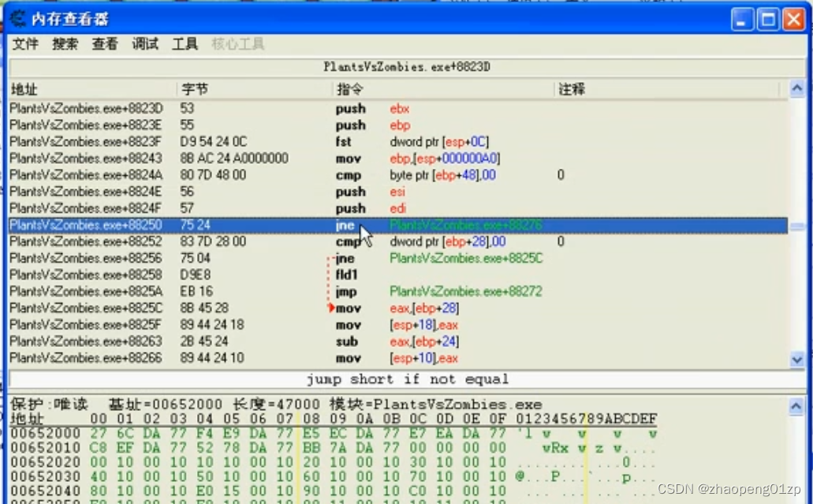This screenshot has height=504, width=813.
Task: Click the Cheat Engine icon in title bar
Action: click(x=18, y=19)
